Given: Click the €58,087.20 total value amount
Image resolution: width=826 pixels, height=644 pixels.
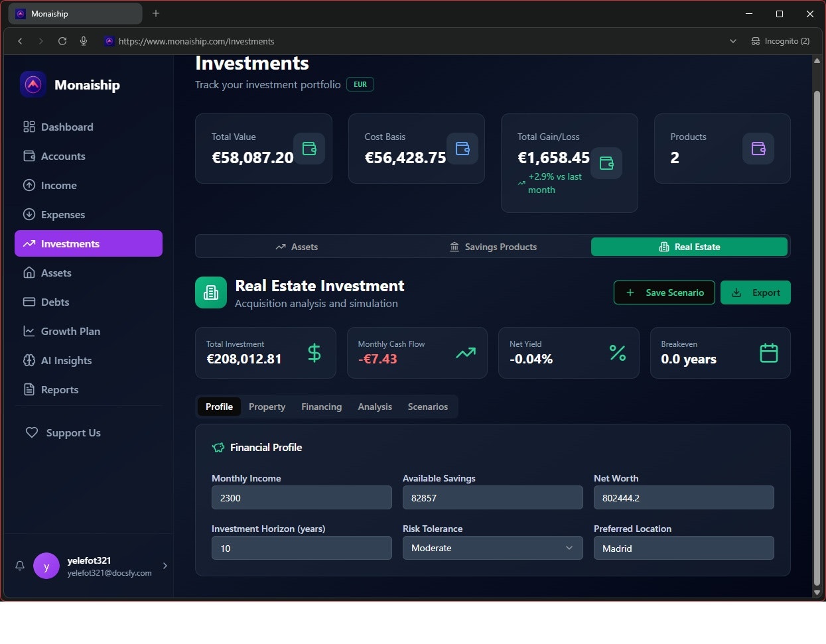Looking at the screenshot, I should pos(252,158).
